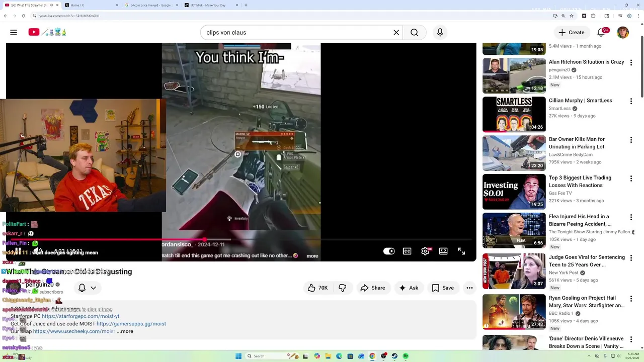
Task: Expand the description with ...more
Action: coord(125,331)
